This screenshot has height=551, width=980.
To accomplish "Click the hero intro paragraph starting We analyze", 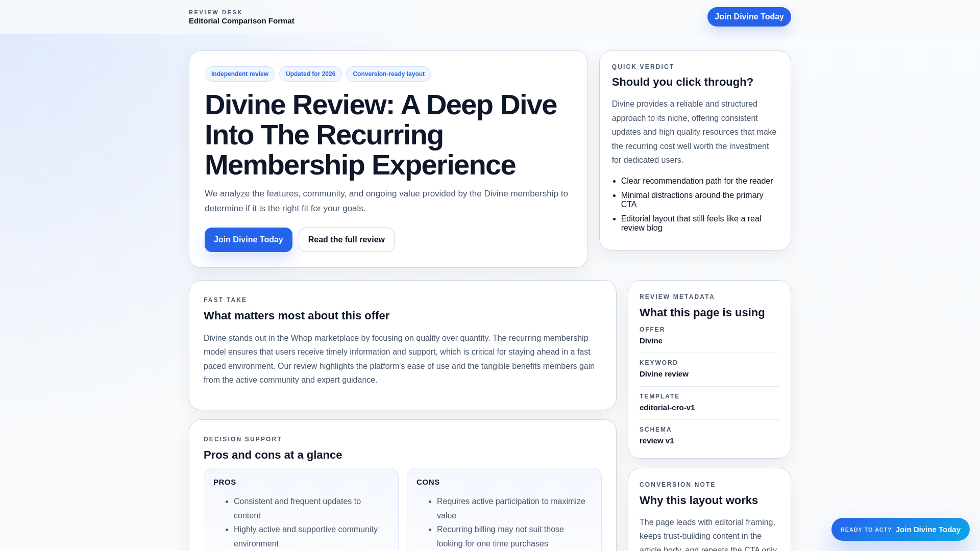I will point(386,201).
